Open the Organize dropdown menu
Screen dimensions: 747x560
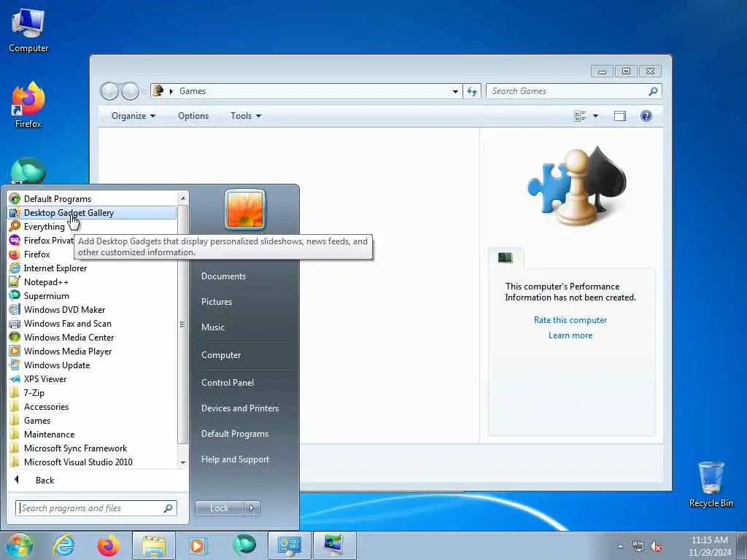click(133, 116)
